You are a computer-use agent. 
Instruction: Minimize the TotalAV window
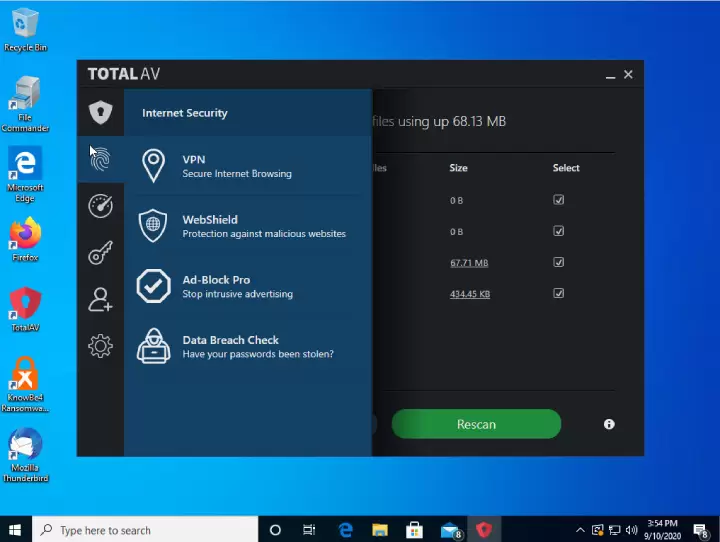610,75
